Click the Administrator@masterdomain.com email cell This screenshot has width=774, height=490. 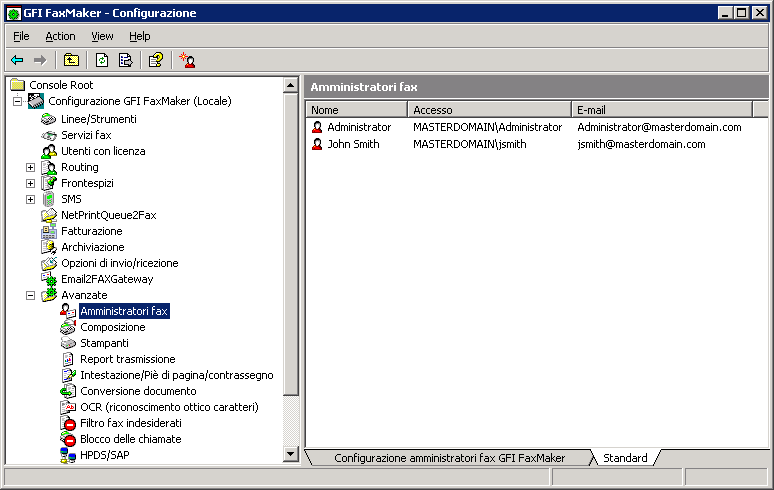coord(659,127)
